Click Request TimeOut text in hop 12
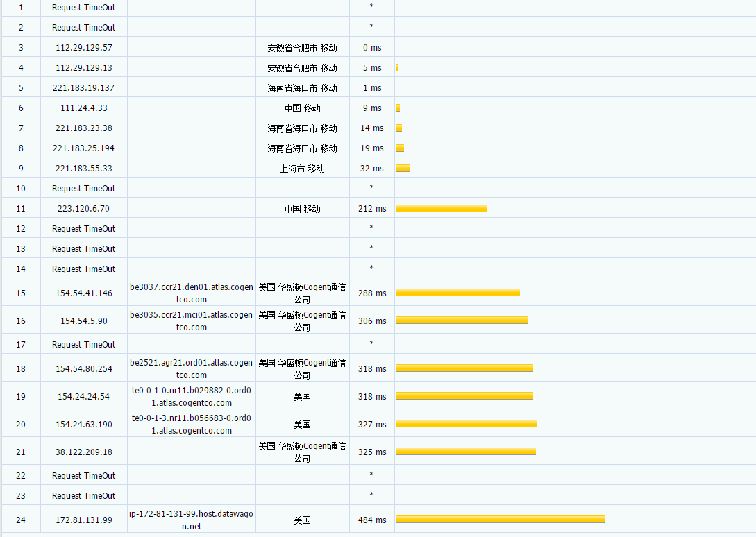This screenshot has width=756, height=537. [84, 228]
